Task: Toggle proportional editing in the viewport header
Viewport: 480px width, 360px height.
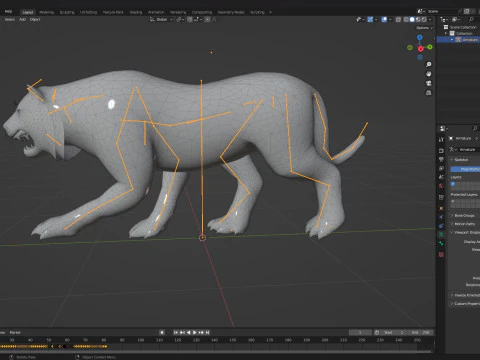Action: coord(207,19)
